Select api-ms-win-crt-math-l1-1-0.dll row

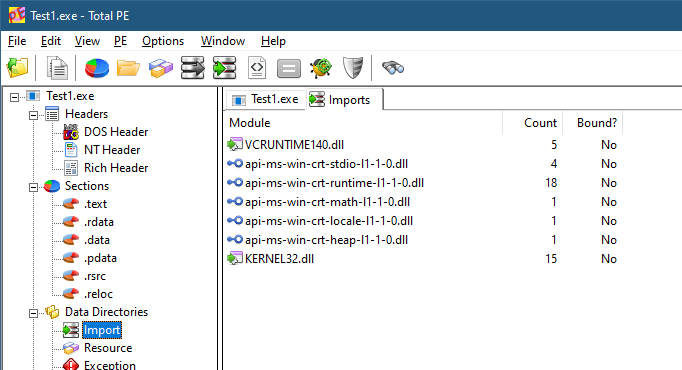point(423,202)
